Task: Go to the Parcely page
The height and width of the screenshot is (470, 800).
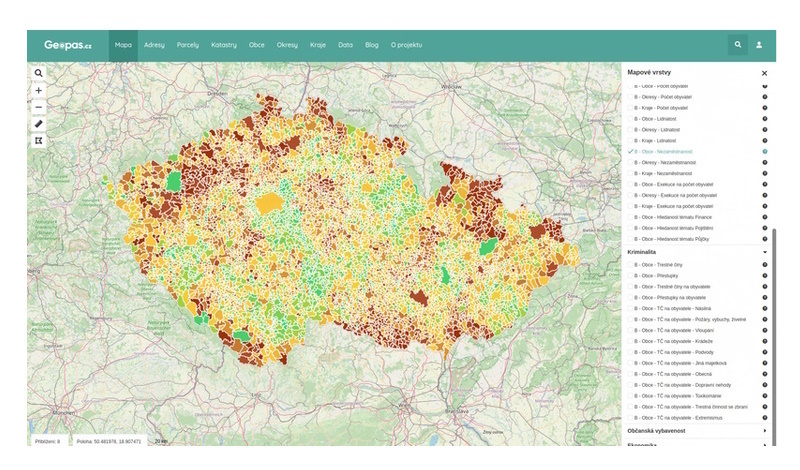Action: 187,45
